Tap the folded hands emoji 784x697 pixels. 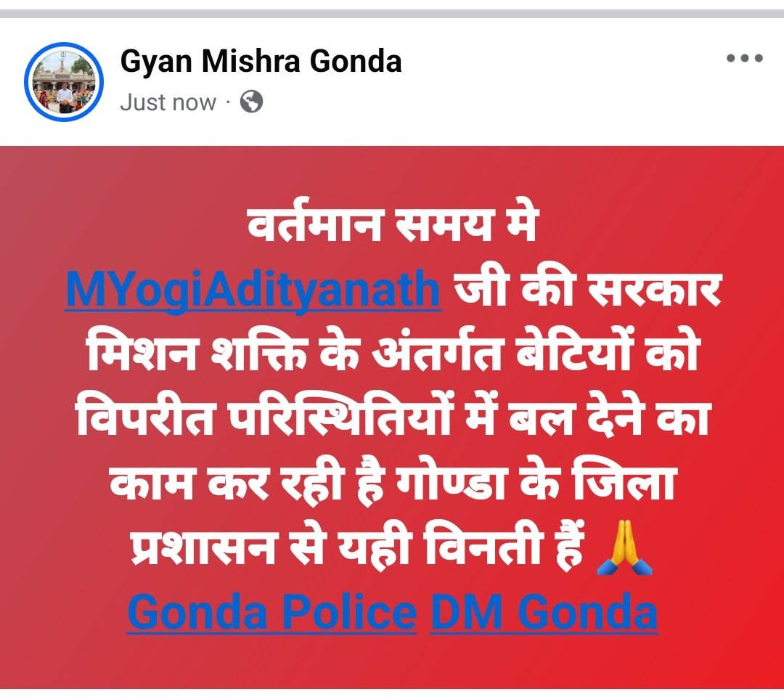click(x=625, y=548)
